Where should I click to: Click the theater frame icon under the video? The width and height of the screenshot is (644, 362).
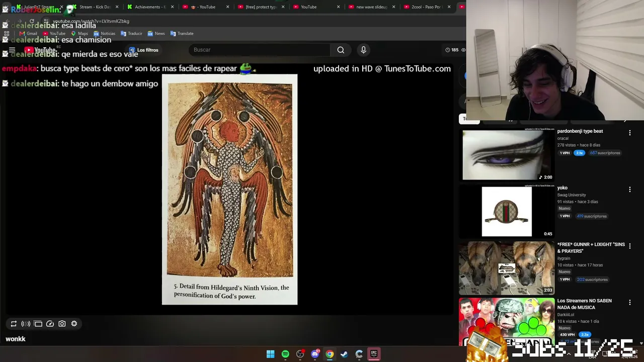pyautogui.click(x=38, y=324)
